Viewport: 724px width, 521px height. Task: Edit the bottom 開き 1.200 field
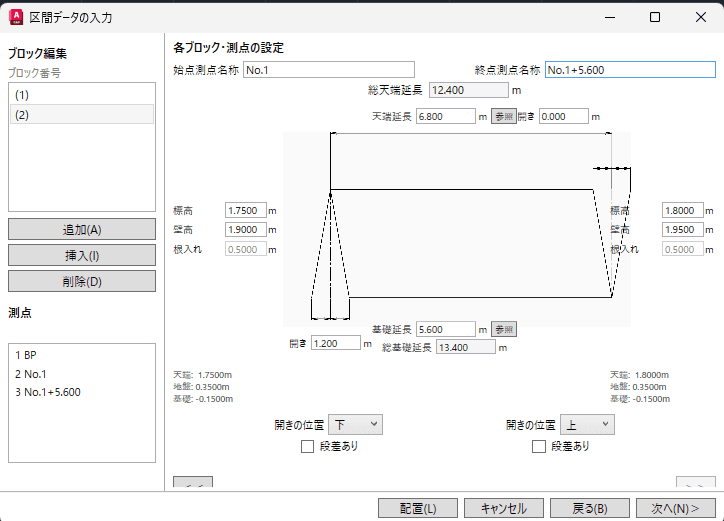(x=336, y=343)
